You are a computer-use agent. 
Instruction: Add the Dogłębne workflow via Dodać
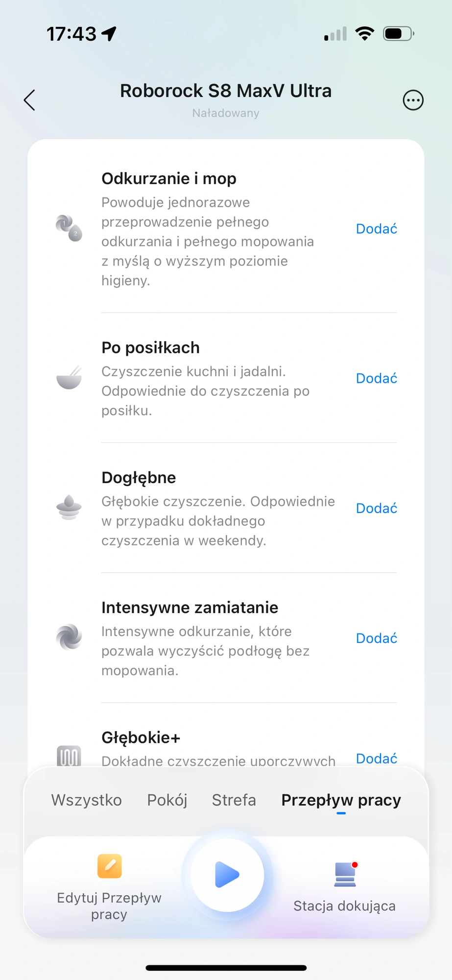click(377, 508)
